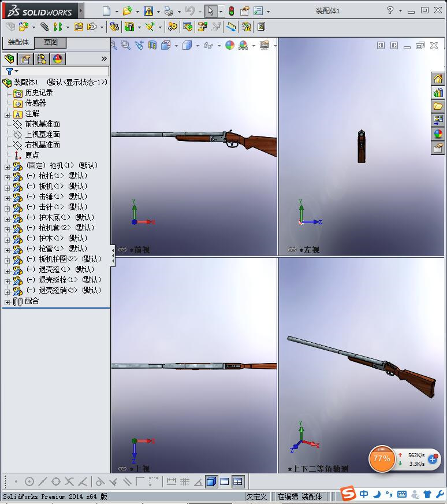Expand the 枪管<1> component node
The width and height of the screenshot is (447, 504).
[7, 250]
